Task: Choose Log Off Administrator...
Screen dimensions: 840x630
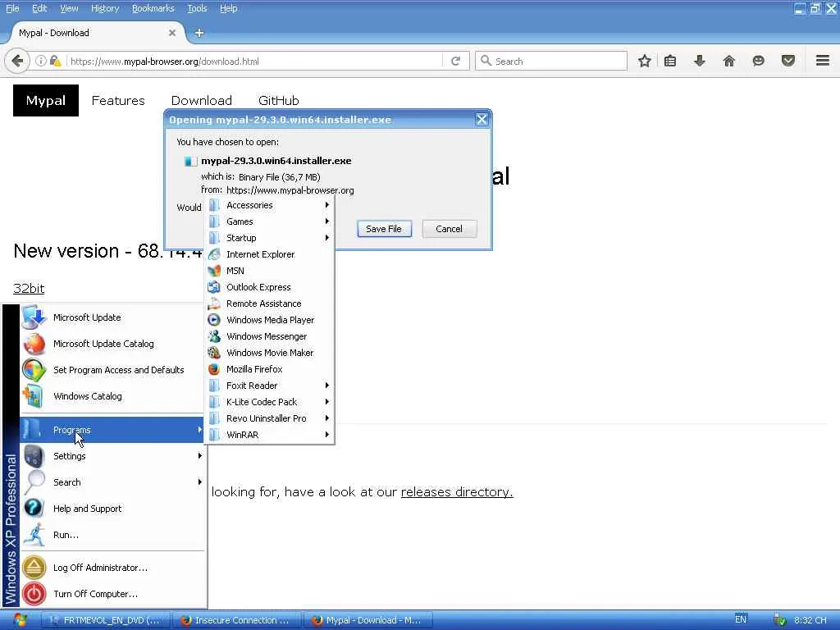Action: (112, 568)
